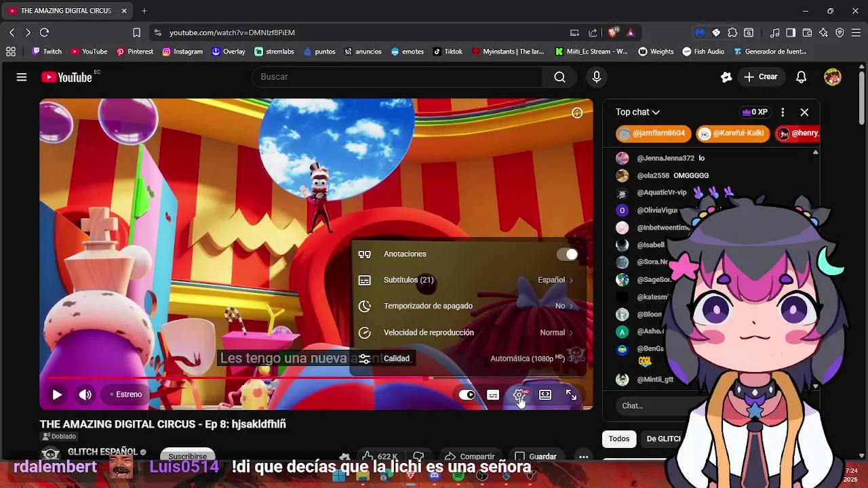Open a new browser tab
The width and height of the screenshot is (868, 488).
point(144,11)
